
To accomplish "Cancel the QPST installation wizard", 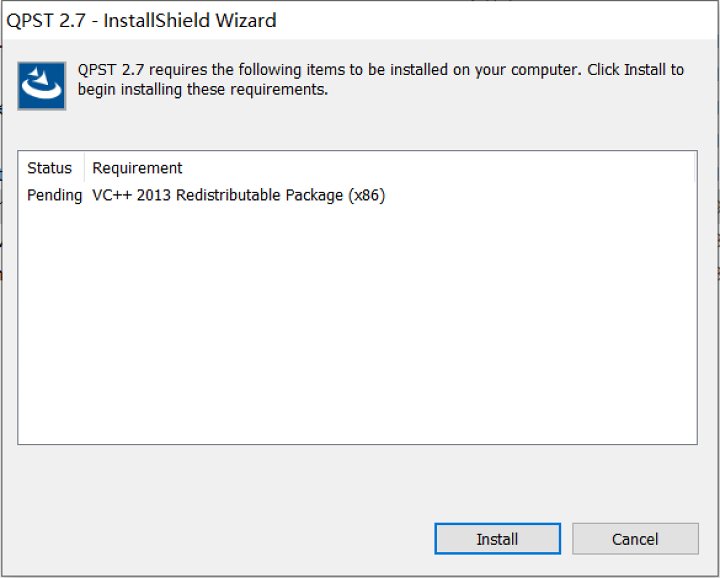I will [635, 539].
